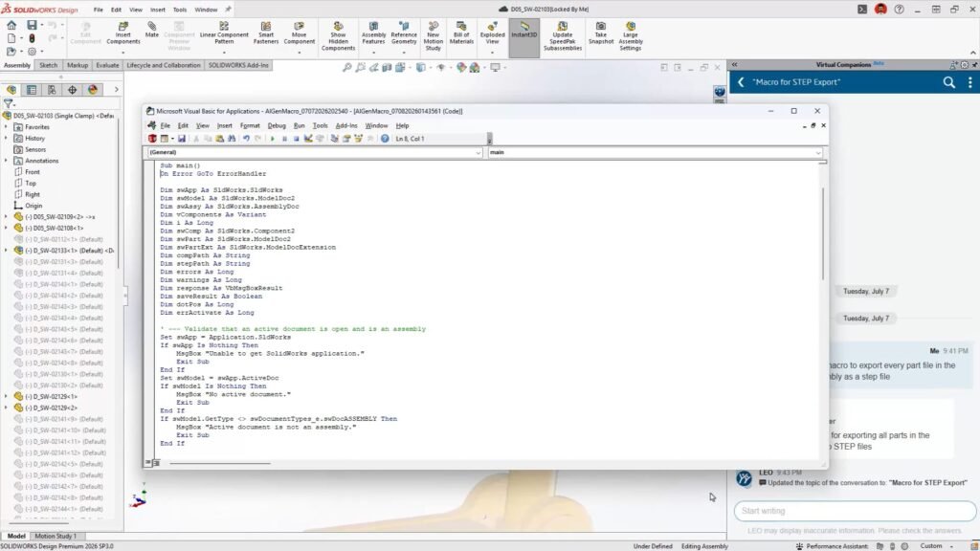Click the DisplayManager color sphere tab icon

(x=93, y=90)
